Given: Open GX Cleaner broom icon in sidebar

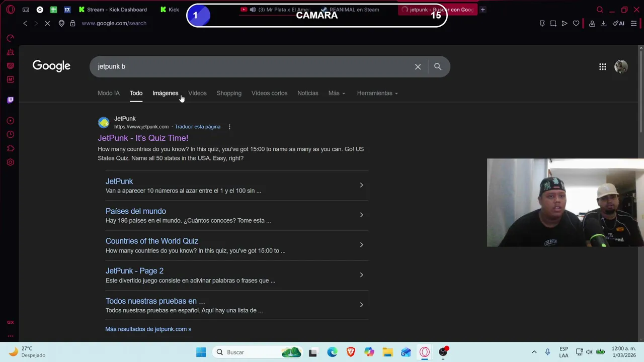Looking at the screenshot, I should (x=10, y=52).
